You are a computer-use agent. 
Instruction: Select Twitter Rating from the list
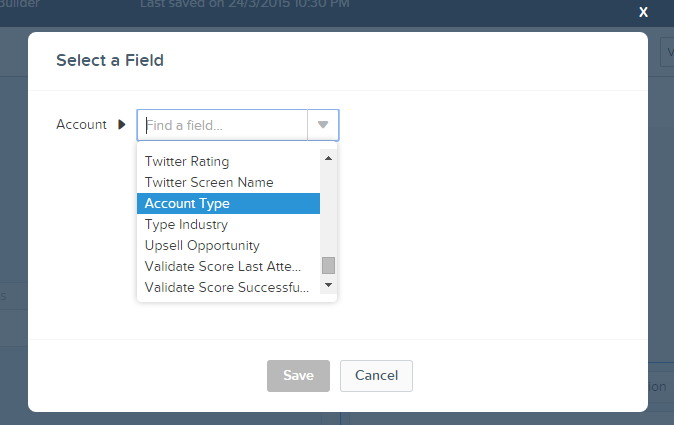point(187,161)
